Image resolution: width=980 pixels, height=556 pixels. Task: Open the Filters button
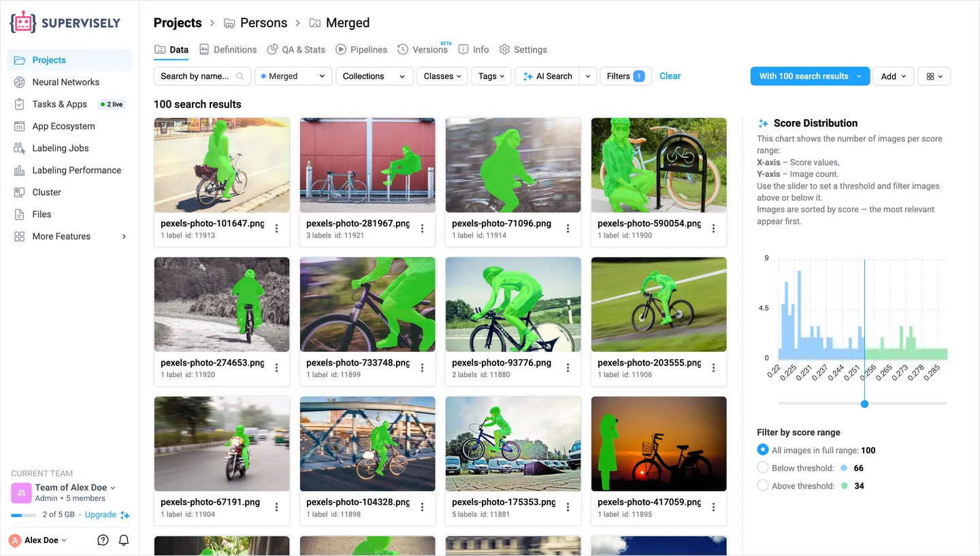point(625,76)
